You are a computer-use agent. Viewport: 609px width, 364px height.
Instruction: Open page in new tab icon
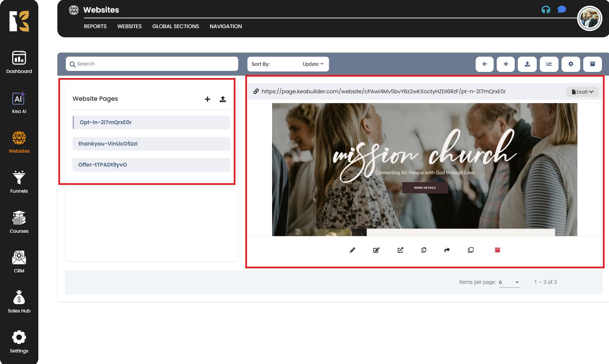pyautogui.click(x=400, y=250)
